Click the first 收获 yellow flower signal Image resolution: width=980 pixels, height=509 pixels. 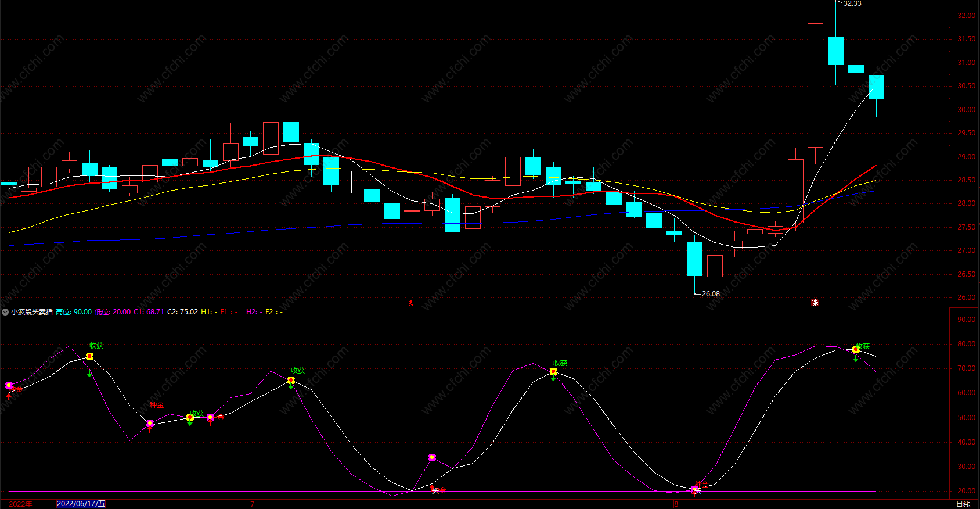90,356
